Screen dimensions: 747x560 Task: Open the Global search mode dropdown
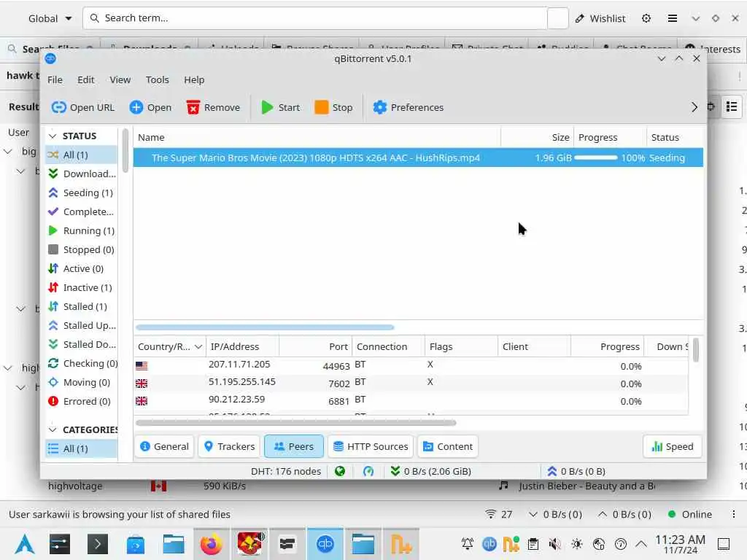point(50,18)
